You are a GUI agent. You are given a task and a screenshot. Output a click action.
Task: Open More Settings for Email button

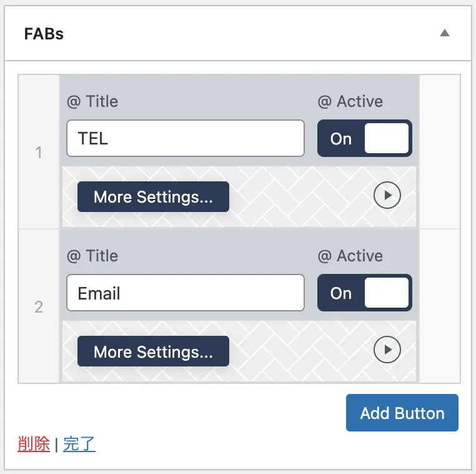click(x=153, y=351)
